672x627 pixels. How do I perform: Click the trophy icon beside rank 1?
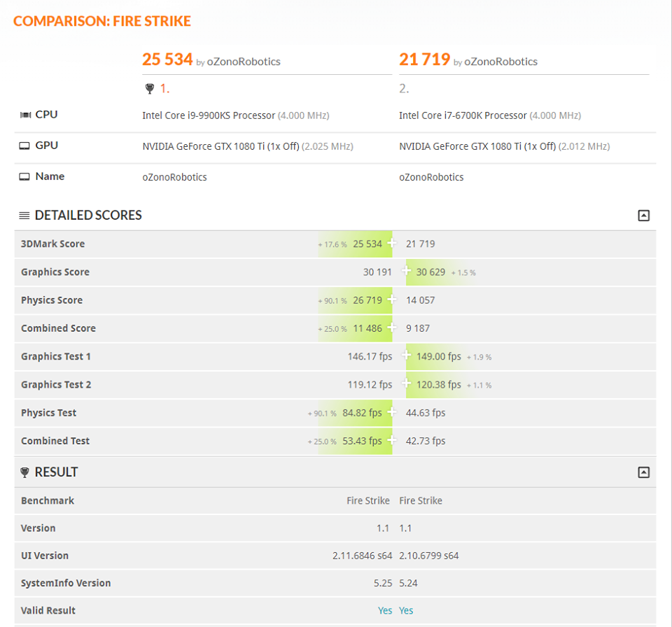(x=150, y=89)
